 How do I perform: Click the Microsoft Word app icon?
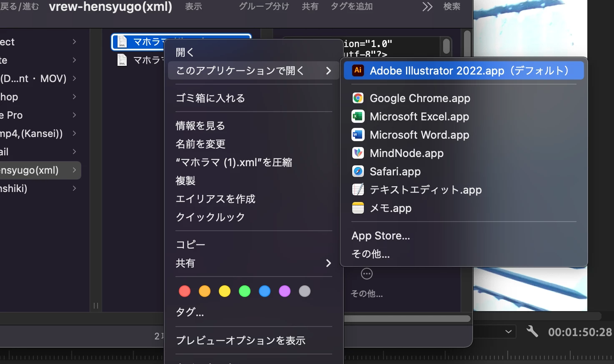(x=358, y=135)
